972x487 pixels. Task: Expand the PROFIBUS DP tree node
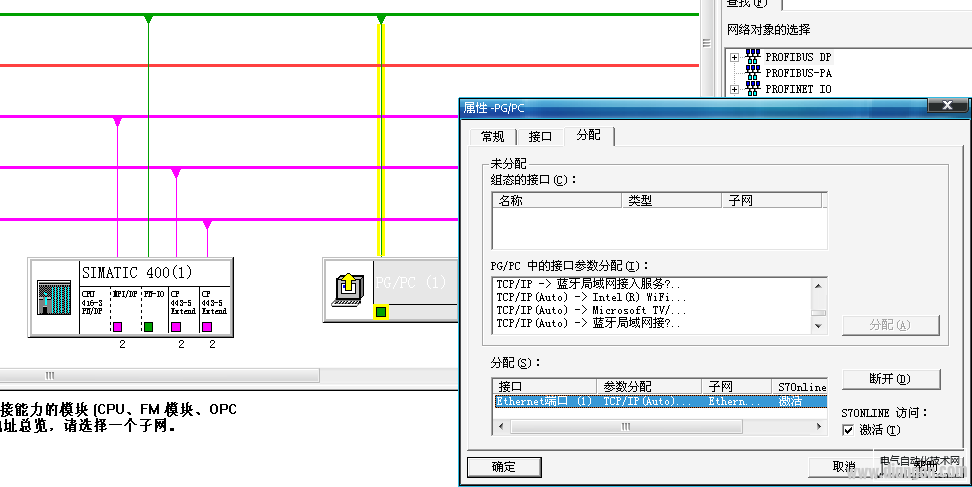point(734,57)
